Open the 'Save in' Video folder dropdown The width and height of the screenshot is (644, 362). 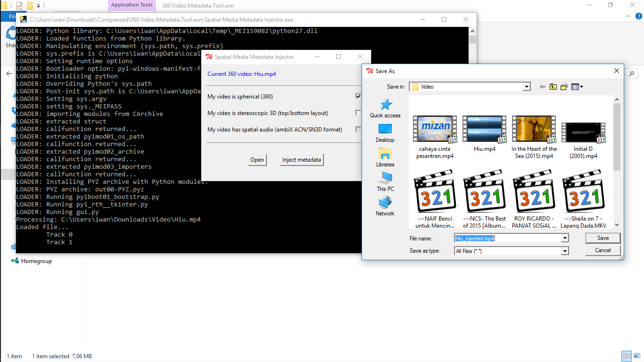(527, 86)
